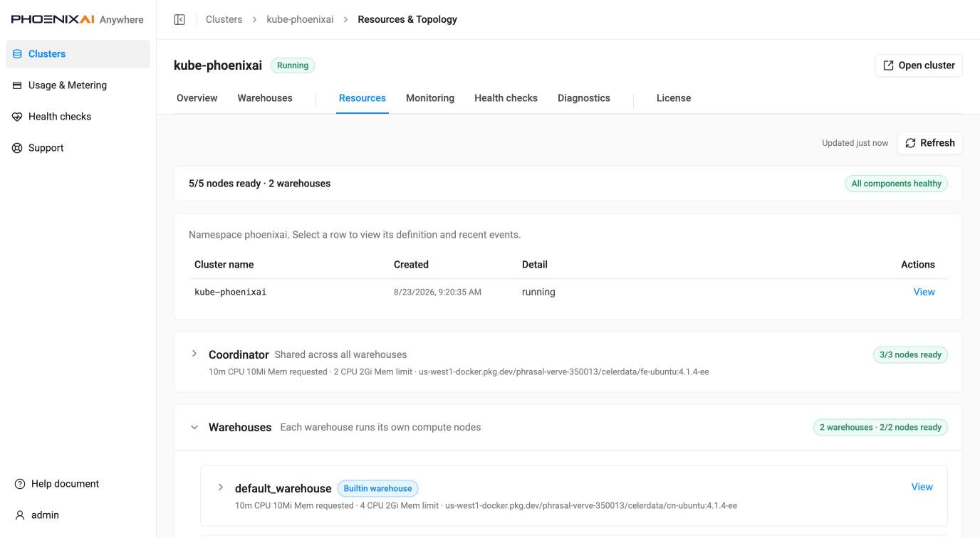Click the running detail cell
The width and height of the screenshot is (980, 538).
coord(538,292)
